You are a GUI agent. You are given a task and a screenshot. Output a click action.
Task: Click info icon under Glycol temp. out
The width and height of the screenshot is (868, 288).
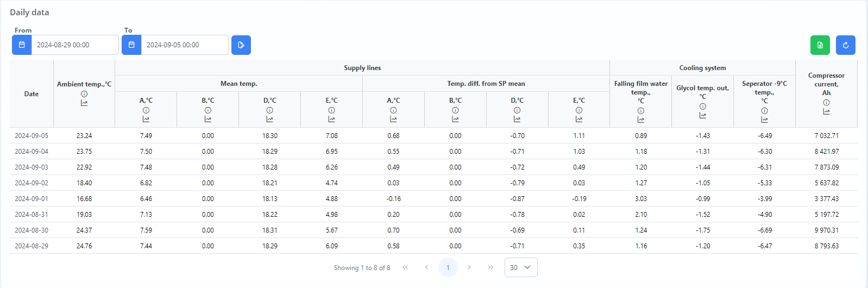tap(702, 107)
